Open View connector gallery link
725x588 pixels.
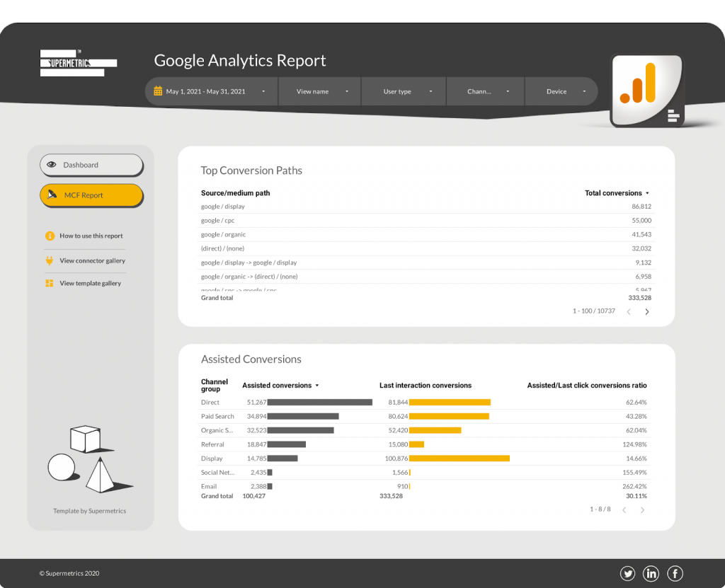click(93, 260)
